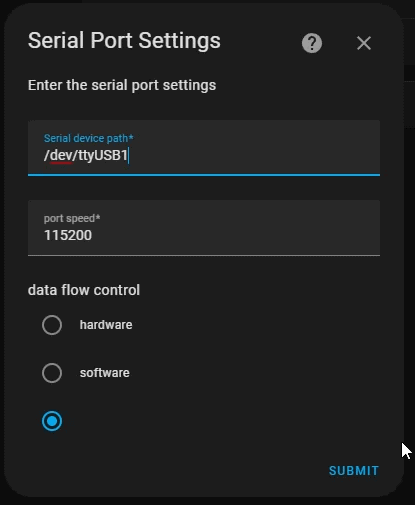
Task: Click the "Serial device path*" floating label
Action: point(89,138)
